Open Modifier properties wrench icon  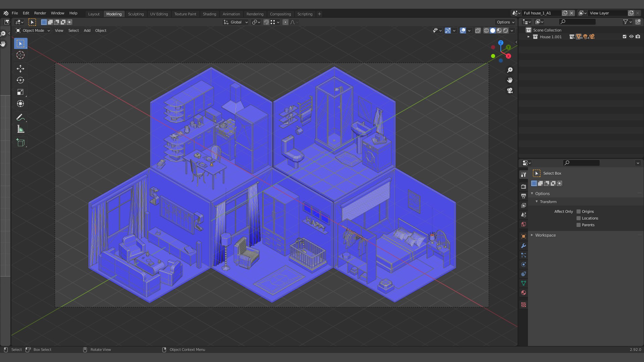524,246
